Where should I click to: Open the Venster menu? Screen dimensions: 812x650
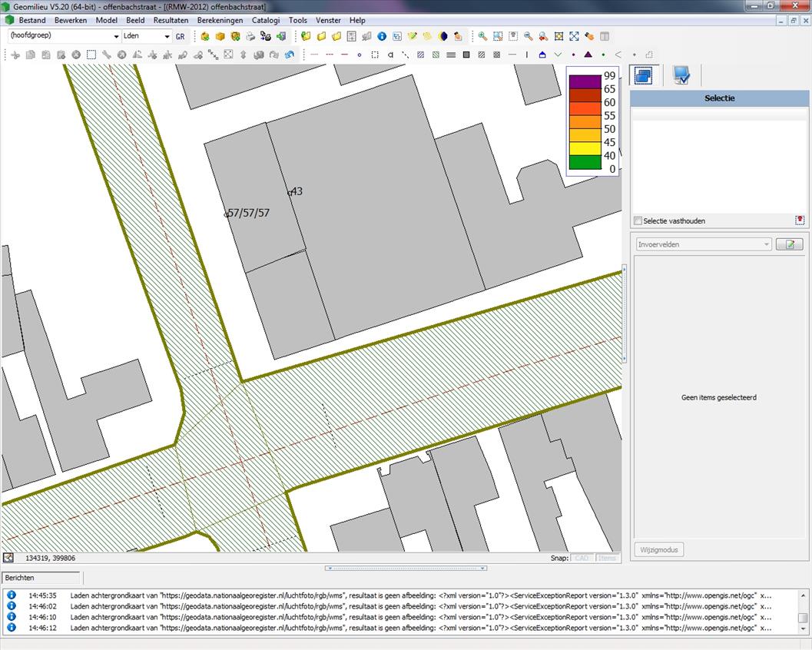[328, 20]
